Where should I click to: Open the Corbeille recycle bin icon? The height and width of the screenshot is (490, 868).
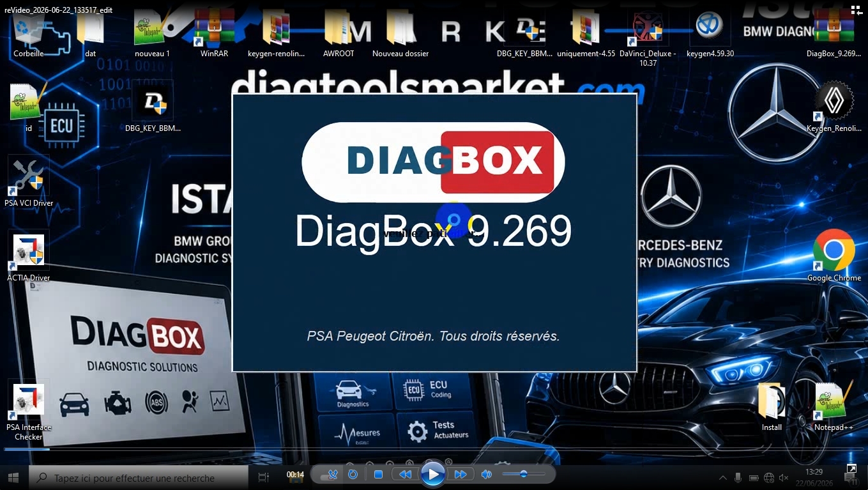29,32
